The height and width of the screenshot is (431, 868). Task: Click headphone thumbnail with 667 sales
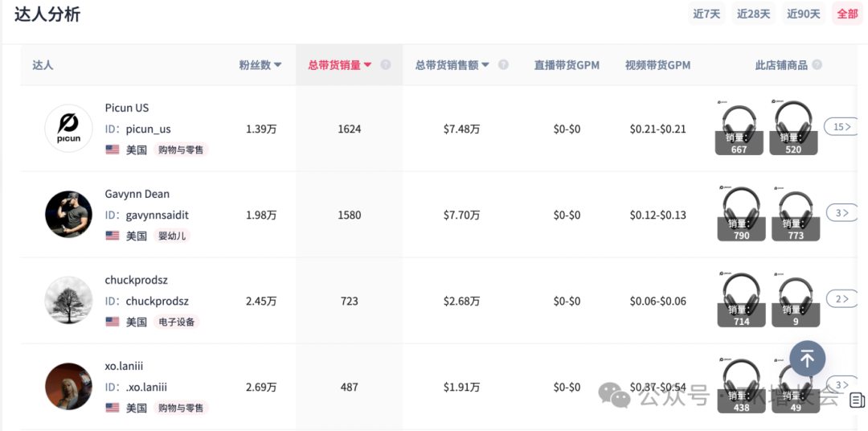pyautogui.click(x=739, y=127)
